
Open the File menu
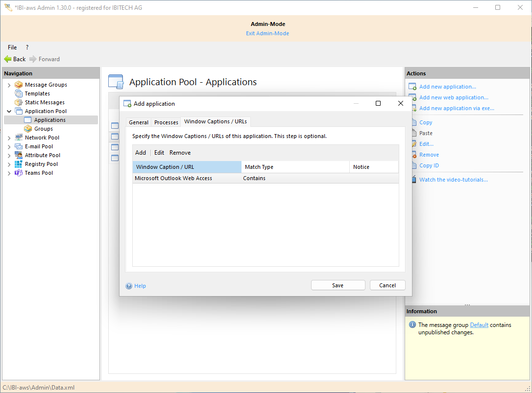pos(12,47)
